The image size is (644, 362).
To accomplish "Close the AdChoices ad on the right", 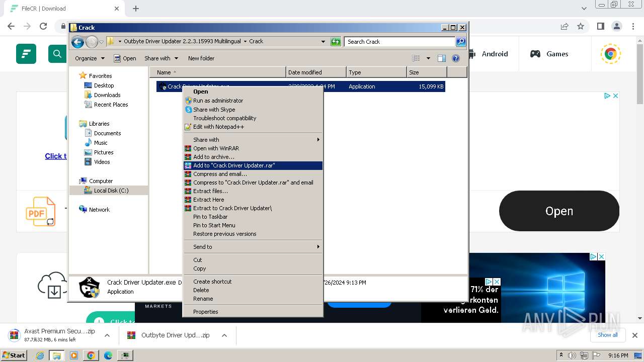I will click(x=615, y=96).
